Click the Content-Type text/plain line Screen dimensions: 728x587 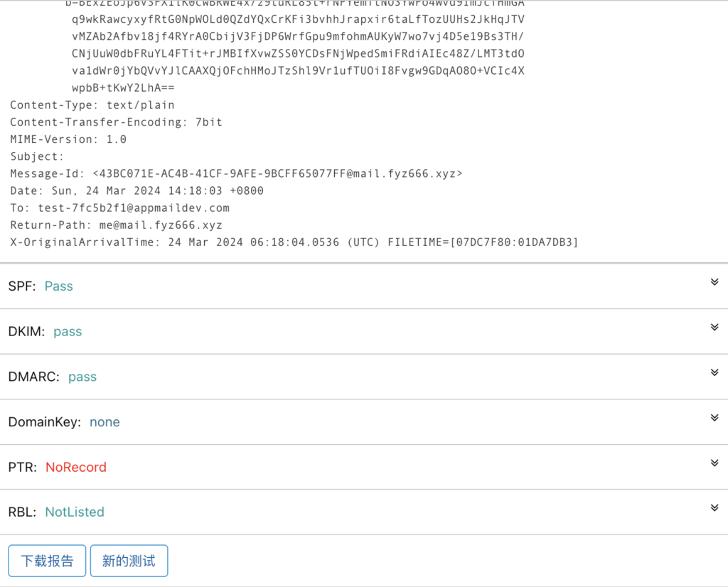tap(92, 105)
